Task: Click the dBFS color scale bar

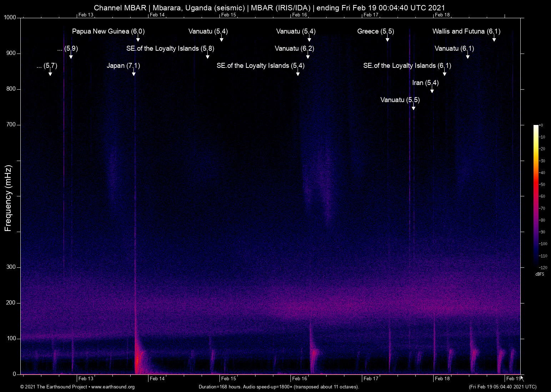Action: pos(536,196)
